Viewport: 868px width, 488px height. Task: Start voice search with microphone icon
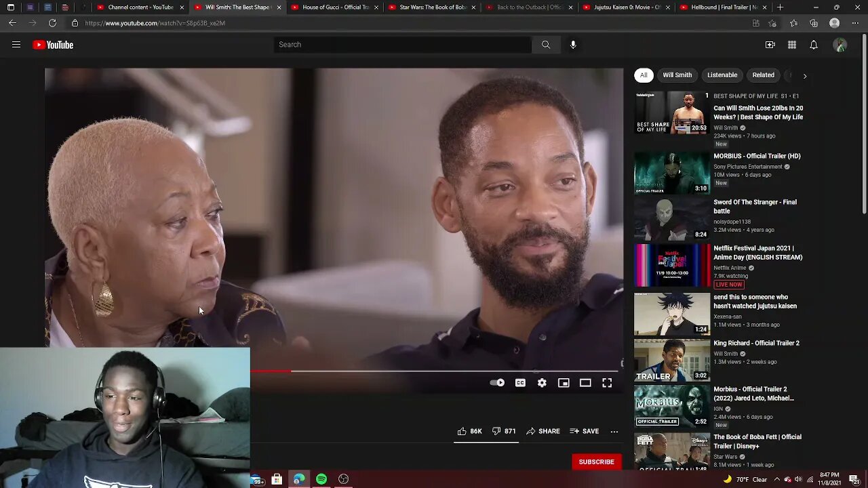click(573, 45)
